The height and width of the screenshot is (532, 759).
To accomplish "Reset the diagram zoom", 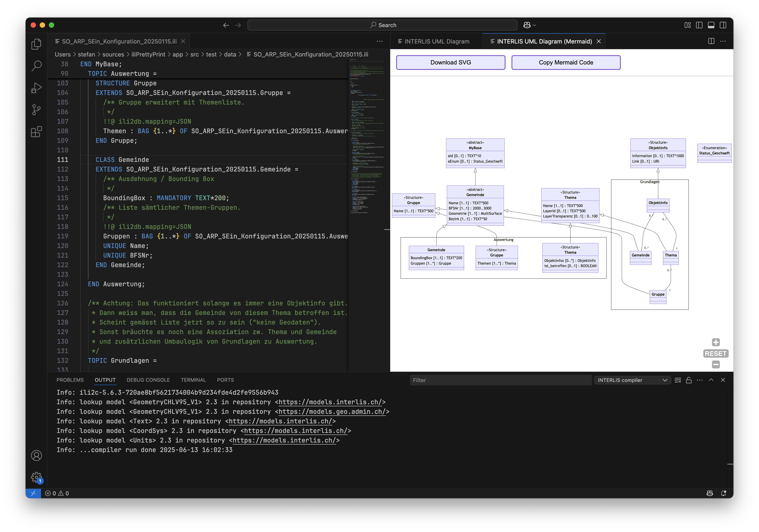I will [716, 353].
